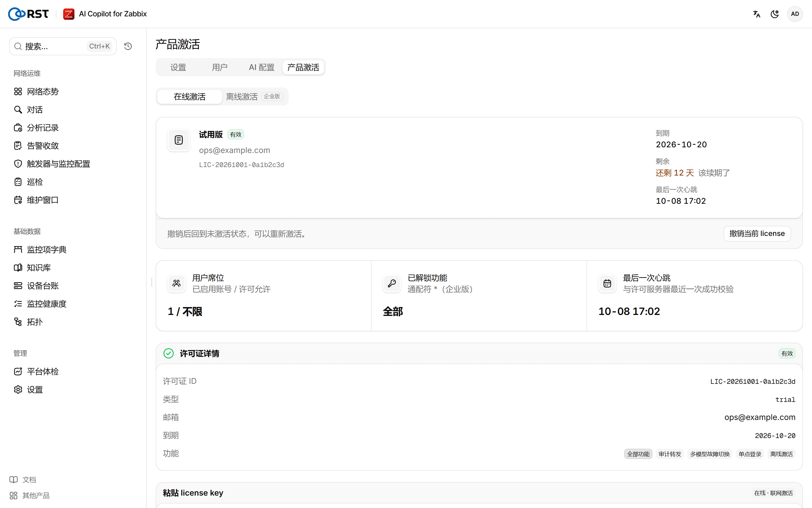
Task: Toggle dark mode moon icon
Action: click(x=775, y=14)
